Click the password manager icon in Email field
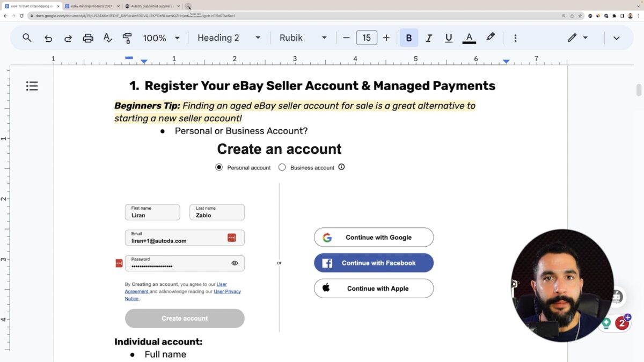Image resolution: width=644 pixels, height=362 pixels. point(232,237)
